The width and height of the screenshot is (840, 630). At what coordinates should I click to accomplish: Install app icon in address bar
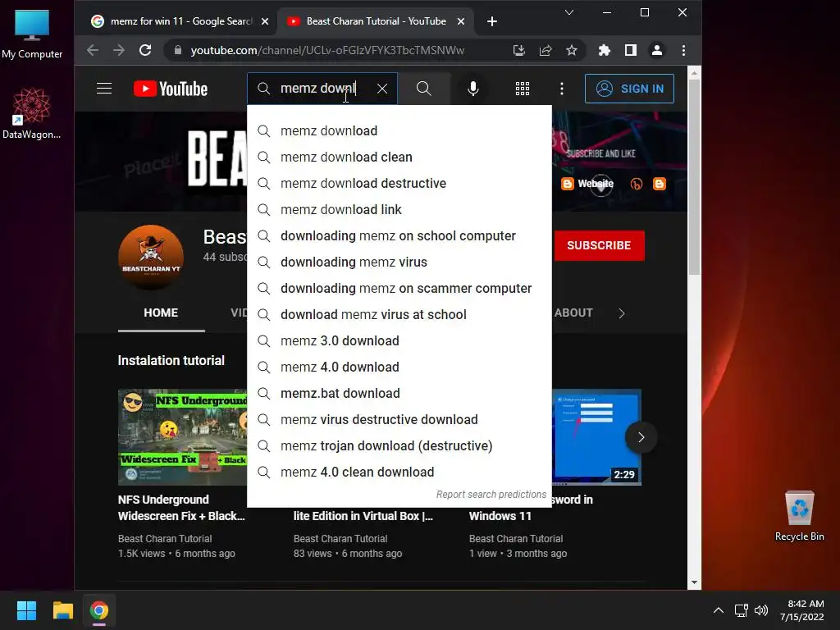518,50
